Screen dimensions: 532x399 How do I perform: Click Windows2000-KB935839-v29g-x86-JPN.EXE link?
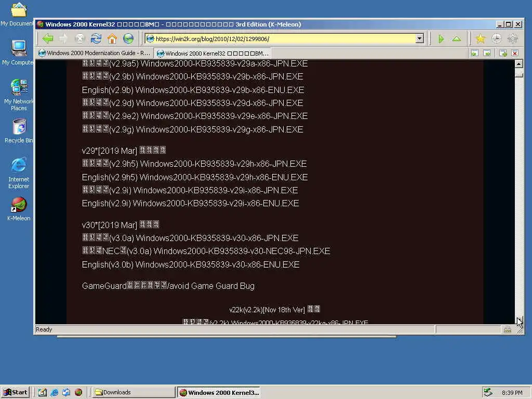pos(220,129)
